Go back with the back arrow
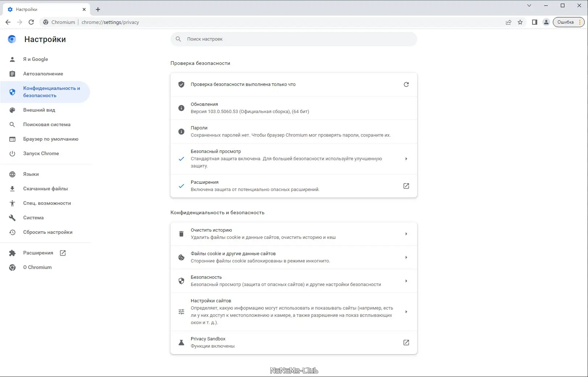 pos(8,22)
